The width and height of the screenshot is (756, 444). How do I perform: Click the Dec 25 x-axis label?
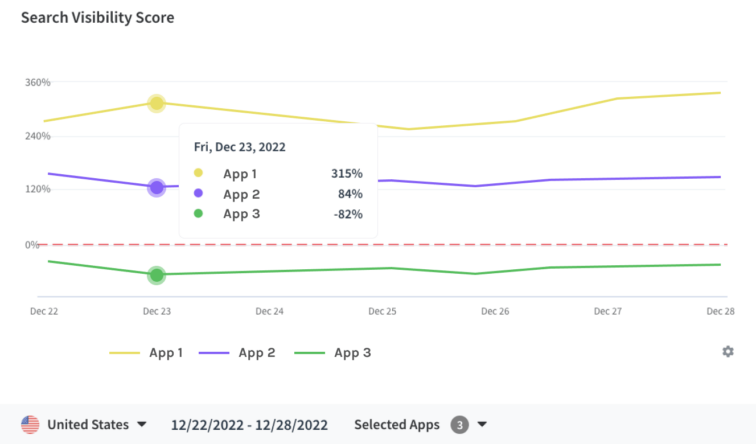tap(383, 311)
